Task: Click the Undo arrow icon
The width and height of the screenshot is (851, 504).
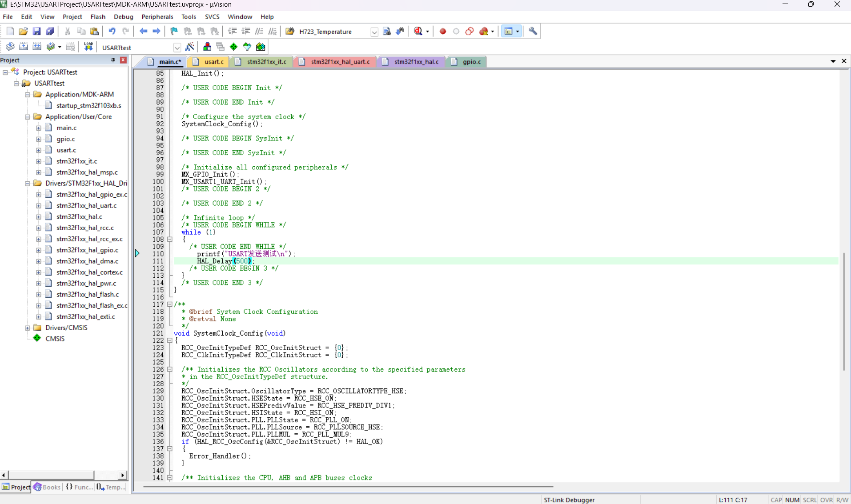Action: 112,31
